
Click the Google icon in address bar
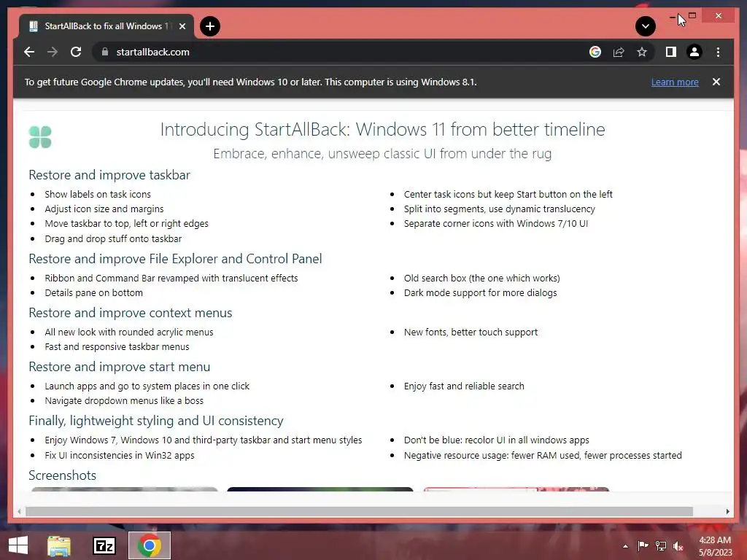click(x=595, y=52)
